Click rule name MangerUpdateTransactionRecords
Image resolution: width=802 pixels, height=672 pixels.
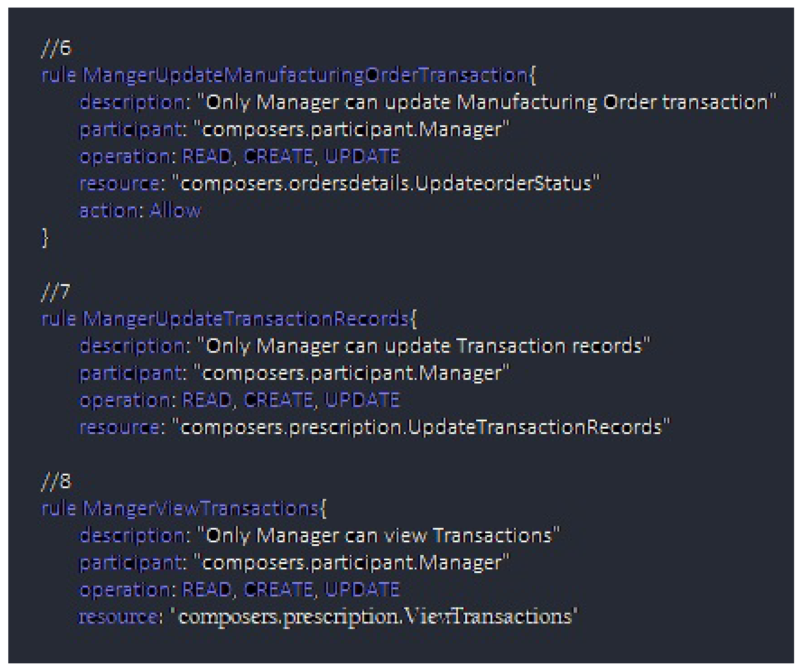(x=245, y=319)
